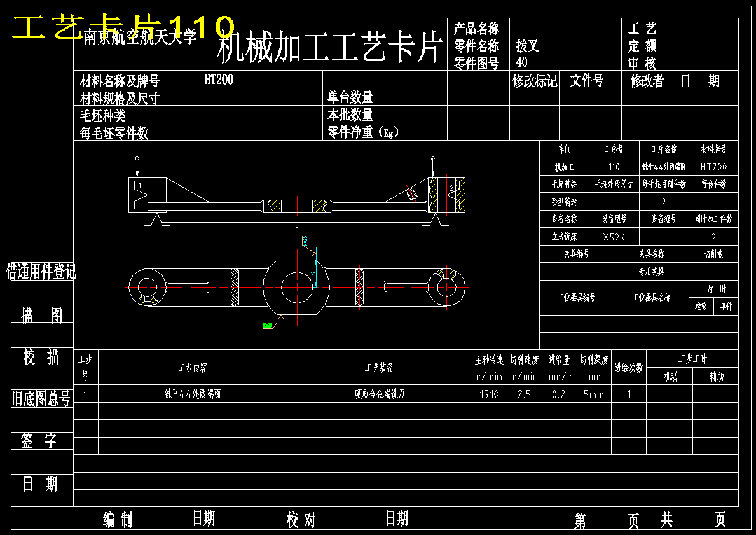Select the part name value 拨叉

[528, 46]
